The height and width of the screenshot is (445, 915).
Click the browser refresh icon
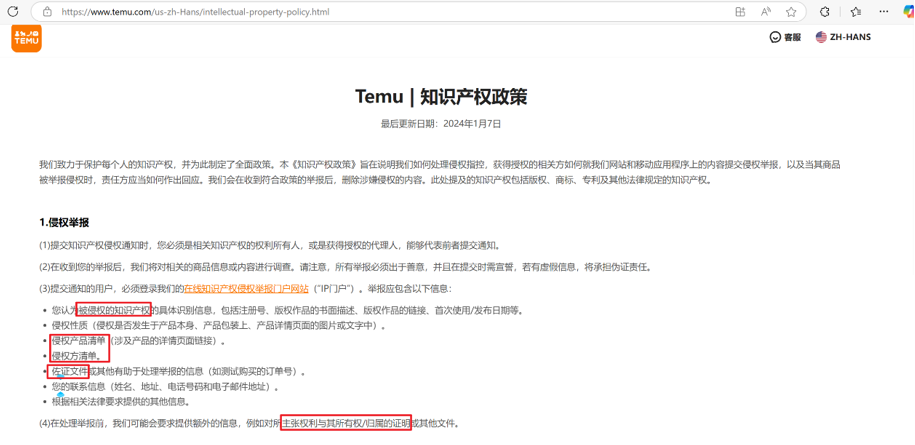click(13, 12)
